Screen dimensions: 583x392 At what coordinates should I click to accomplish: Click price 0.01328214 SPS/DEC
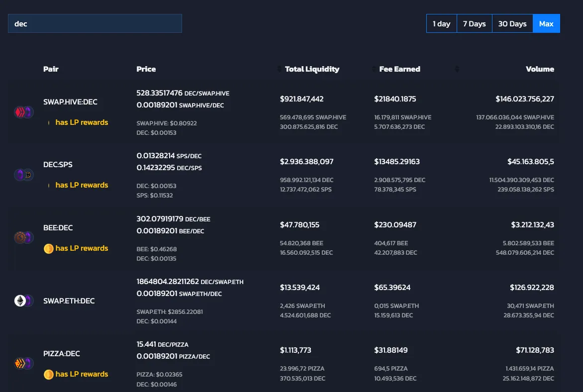pos(169,156)
